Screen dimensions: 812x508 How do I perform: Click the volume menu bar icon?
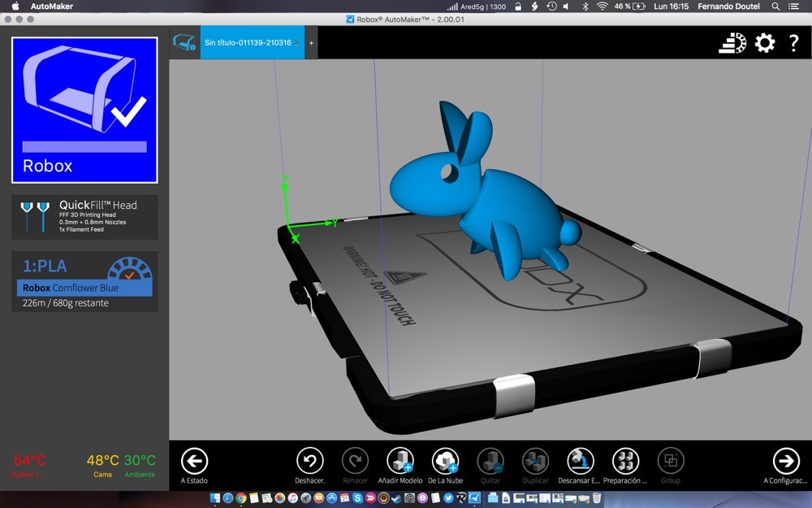(x=567, y=7)
